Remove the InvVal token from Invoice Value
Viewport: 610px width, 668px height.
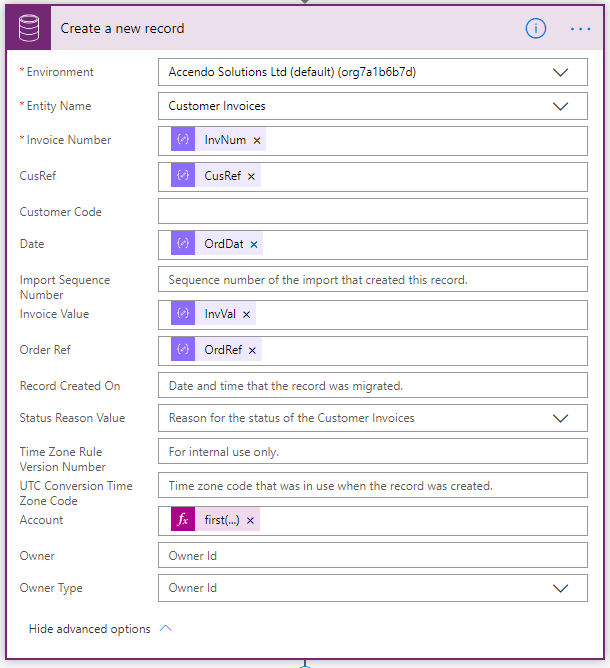246,315
